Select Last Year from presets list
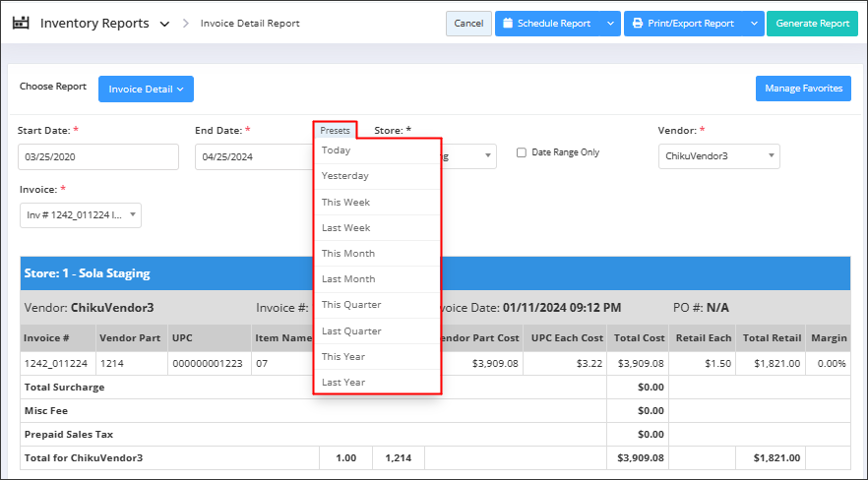Viewport: 868px width, 480px height. coord(343,382)
